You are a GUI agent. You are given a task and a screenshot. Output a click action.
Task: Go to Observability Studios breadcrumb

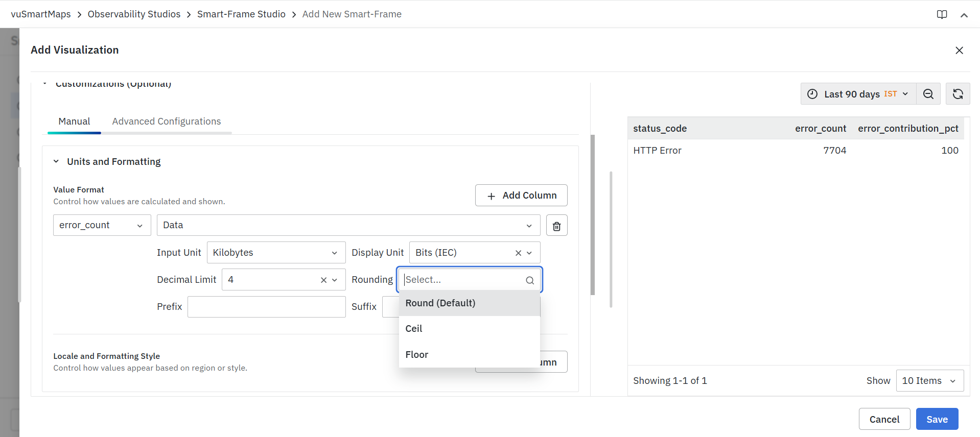(x=134, y=14)
